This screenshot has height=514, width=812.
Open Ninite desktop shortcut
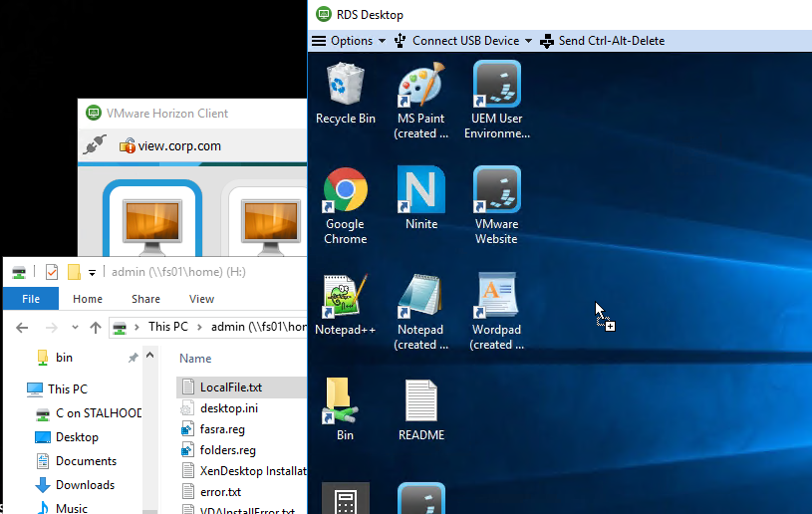click(x=421, y=198)
